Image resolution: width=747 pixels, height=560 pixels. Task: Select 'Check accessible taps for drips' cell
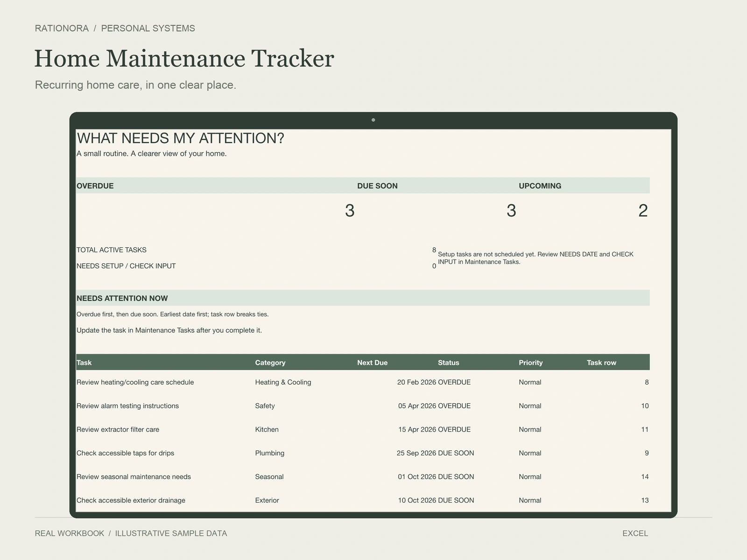point(125,453)
